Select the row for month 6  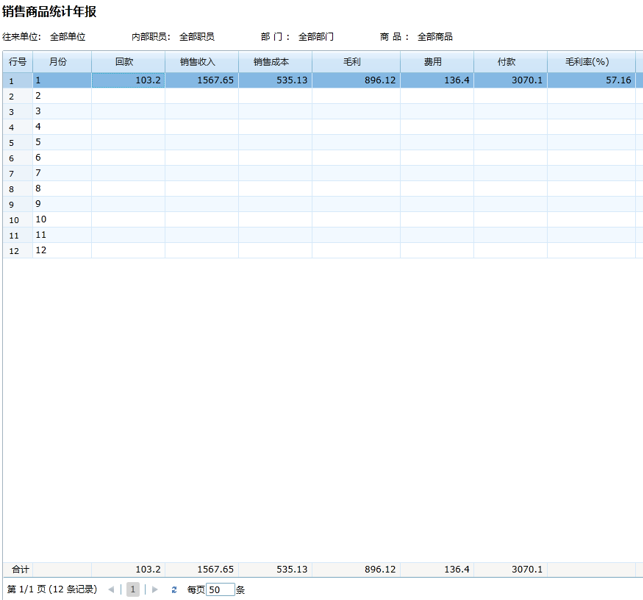point(62,158)
